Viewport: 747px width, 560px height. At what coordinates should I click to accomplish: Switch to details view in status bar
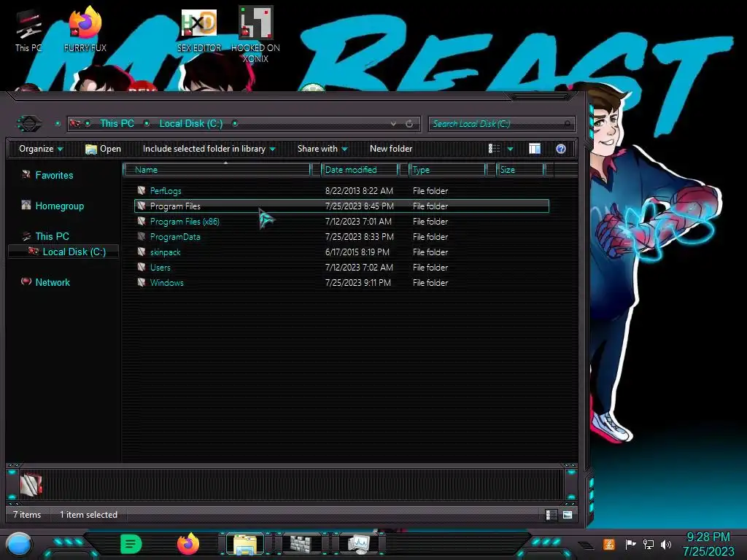tap(551, 515)
